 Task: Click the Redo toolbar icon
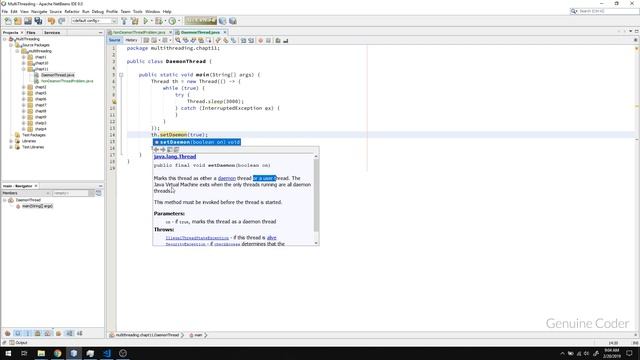click(x=62, y=21)
